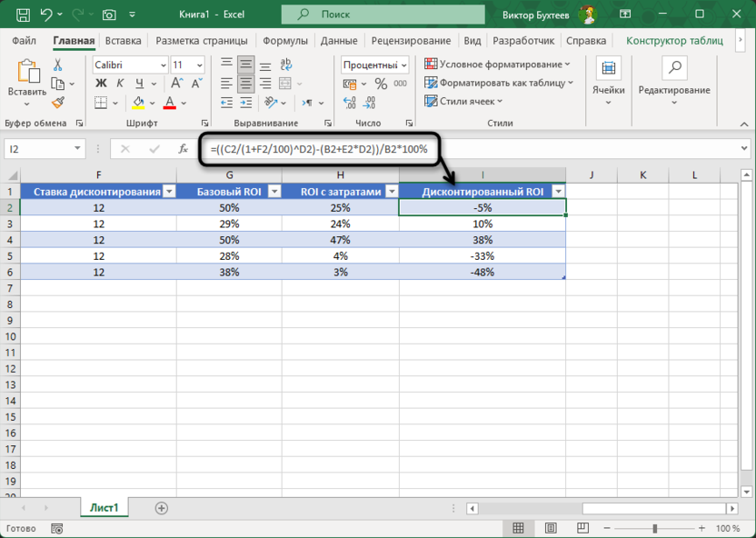The height and width of the screenshot is (538, 756).
Task: Click the Insert Function fx icon
Action: point(181,149)
